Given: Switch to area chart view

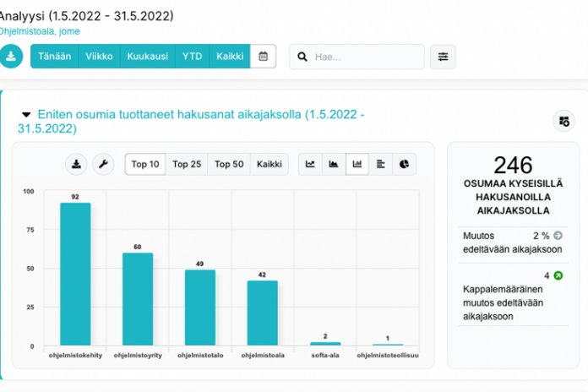Looking at the screenshot, I should pyautogui.click(x=334, y=164).
